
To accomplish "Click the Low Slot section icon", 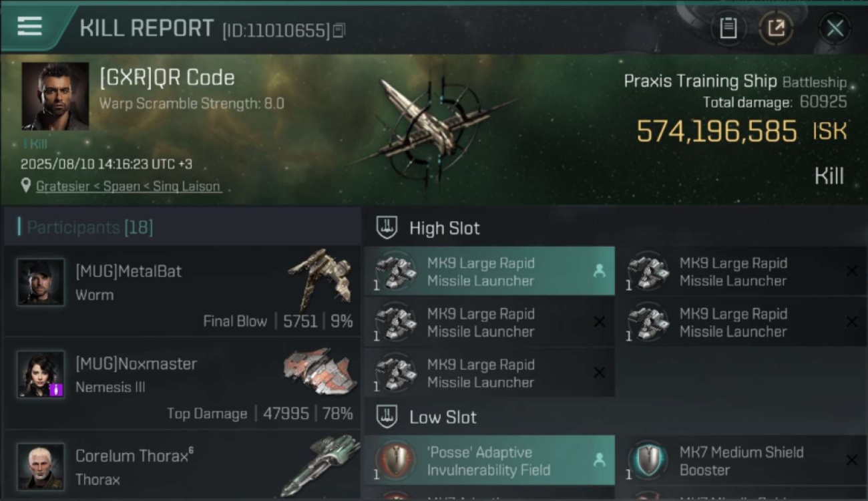I will (x=387, y=417).
